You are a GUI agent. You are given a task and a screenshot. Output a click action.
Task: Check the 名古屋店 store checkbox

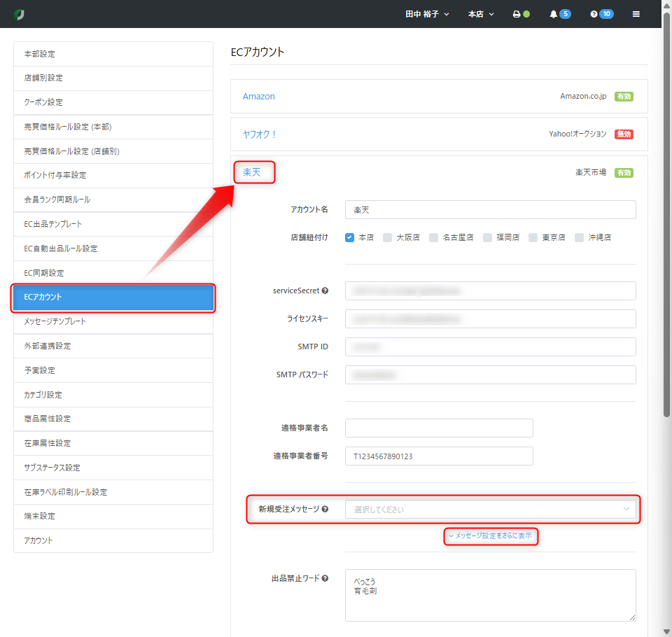(434, 237)
